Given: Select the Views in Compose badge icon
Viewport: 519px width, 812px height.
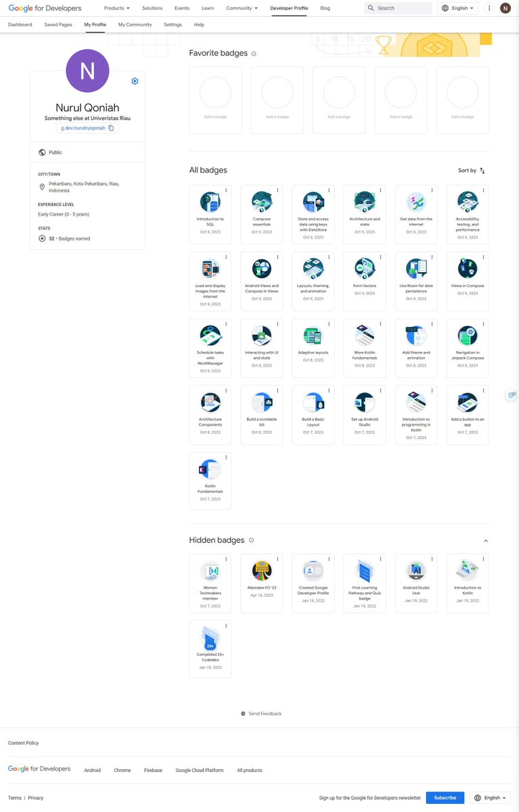Looking at the screenshot, I should click(468, 269).
